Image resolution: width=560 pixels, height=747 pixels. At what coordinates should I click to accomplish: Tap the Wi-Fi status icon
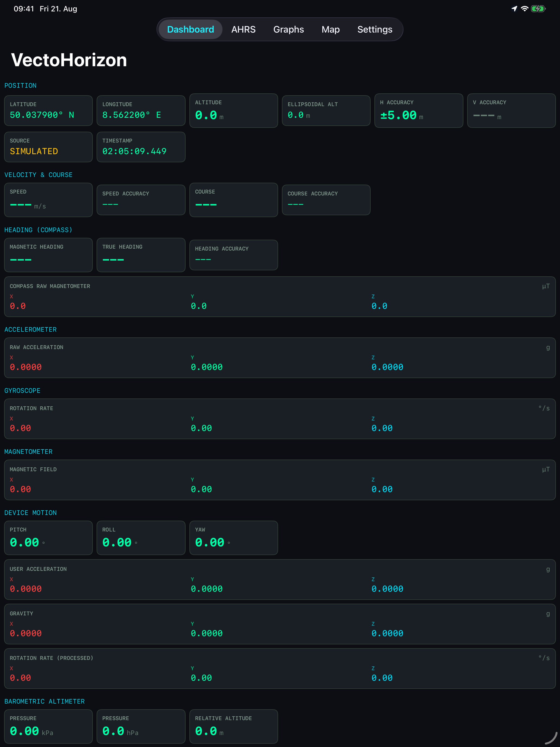(x=524, y=9)
